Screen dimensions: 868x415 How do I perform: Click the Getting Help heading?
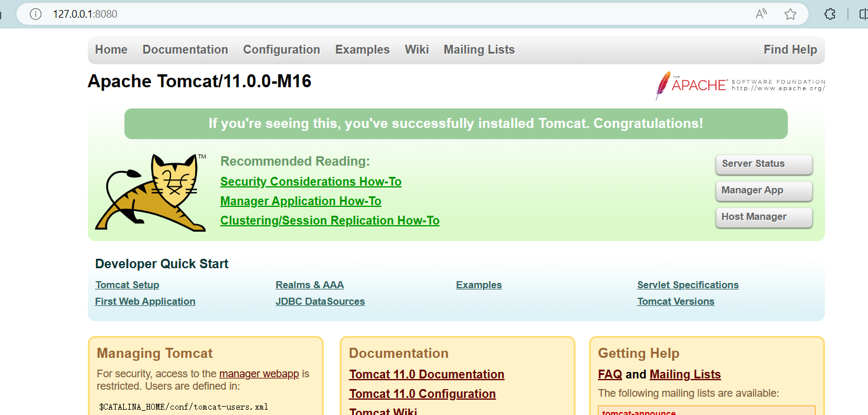(x=639, y=353)
